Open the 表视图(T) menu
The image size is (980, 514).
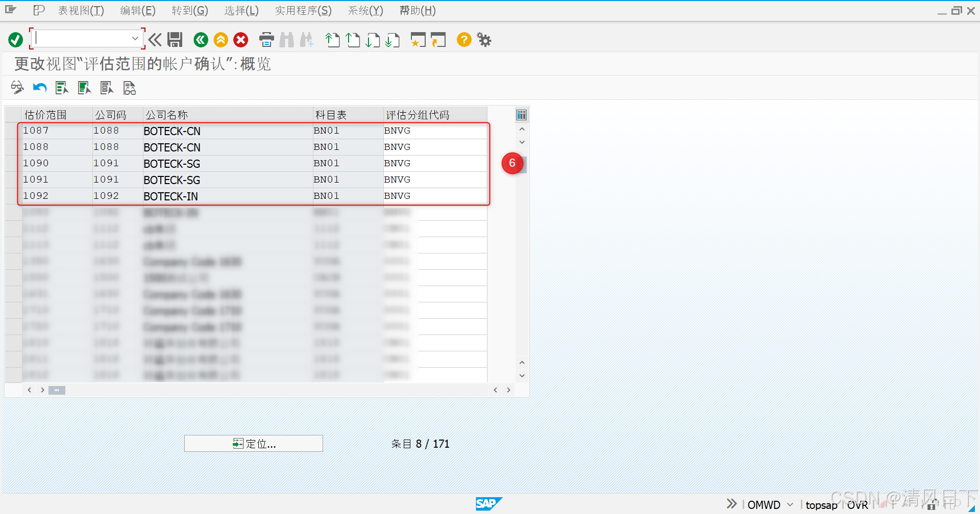[x=81, y=10]
